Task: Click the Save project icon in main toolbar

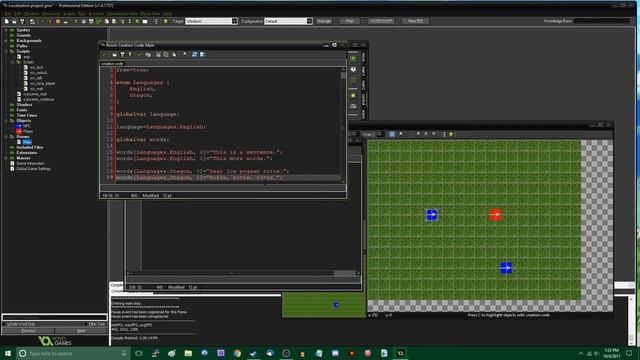Action: (22, 21)
